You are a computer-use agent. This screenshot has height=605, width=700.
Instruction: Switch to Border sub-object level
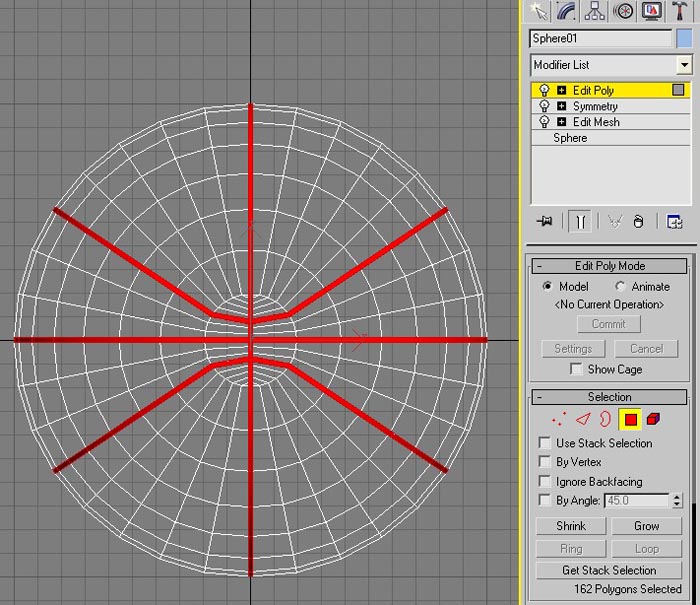tap(605, 419)
